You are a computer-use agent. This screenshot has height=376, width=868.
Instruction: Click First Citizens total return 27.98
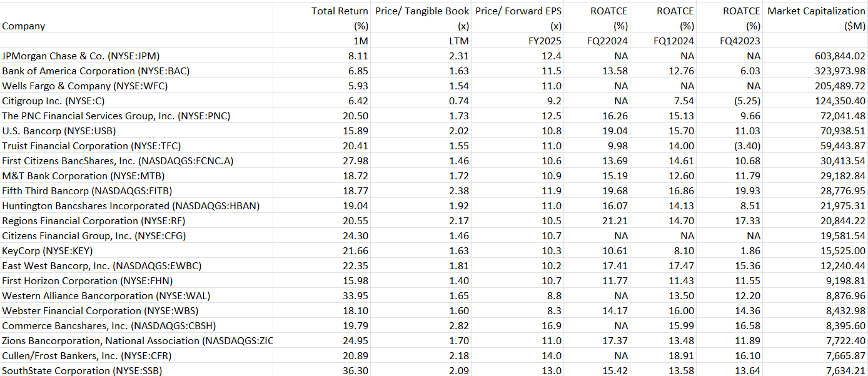coord(321,161)
